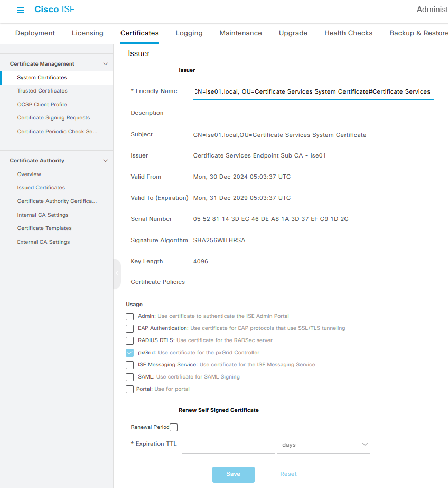Click the Key Length value 4096
Viewport: 448px width, 488px height.
[201, 261]
